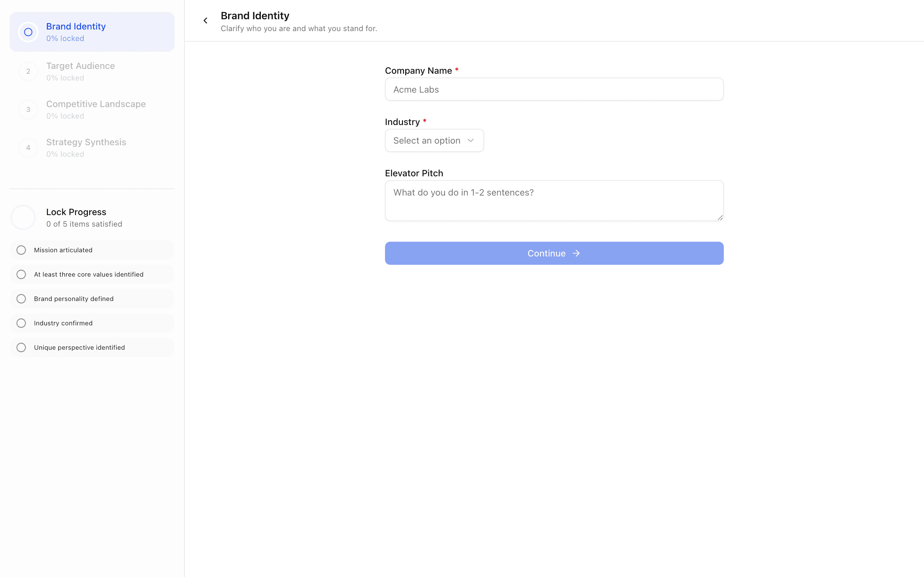Mark Brand personality defined as satisfied

click(x=21, y=298)
